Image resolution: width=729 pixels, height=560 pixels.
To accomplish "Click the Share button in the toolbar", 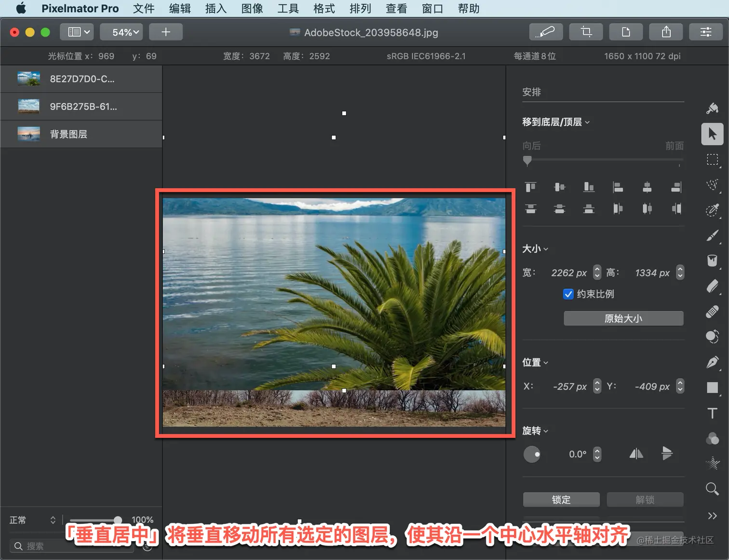I will point(666,32).
